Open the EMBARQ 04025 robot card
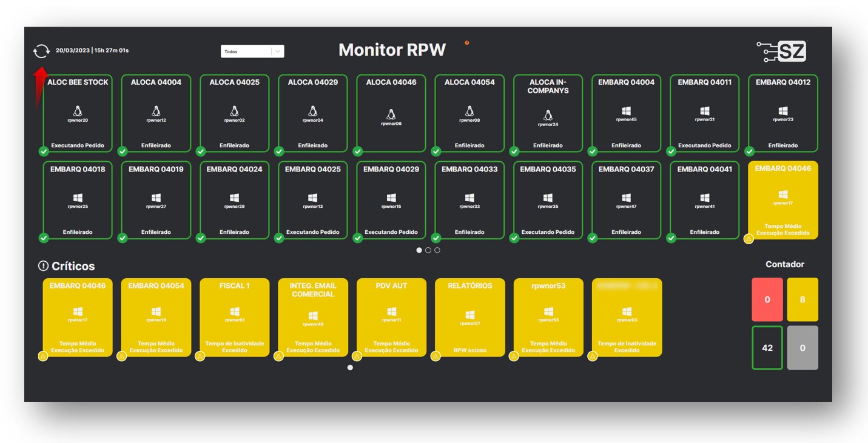Image resolution: width=868 pixels, height=443 pixels. [312, 200]
